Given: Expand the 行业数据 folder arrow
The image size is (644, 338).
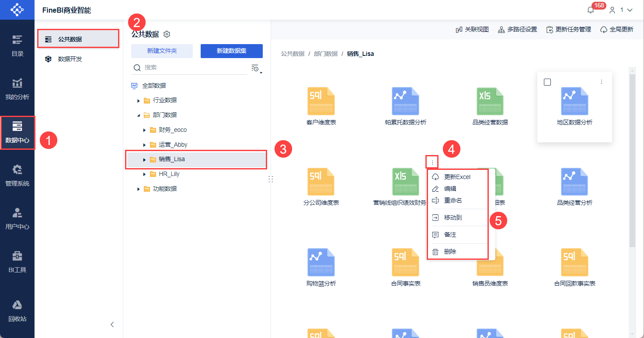Looking at the screenshot, I should [x=139, y=100].
